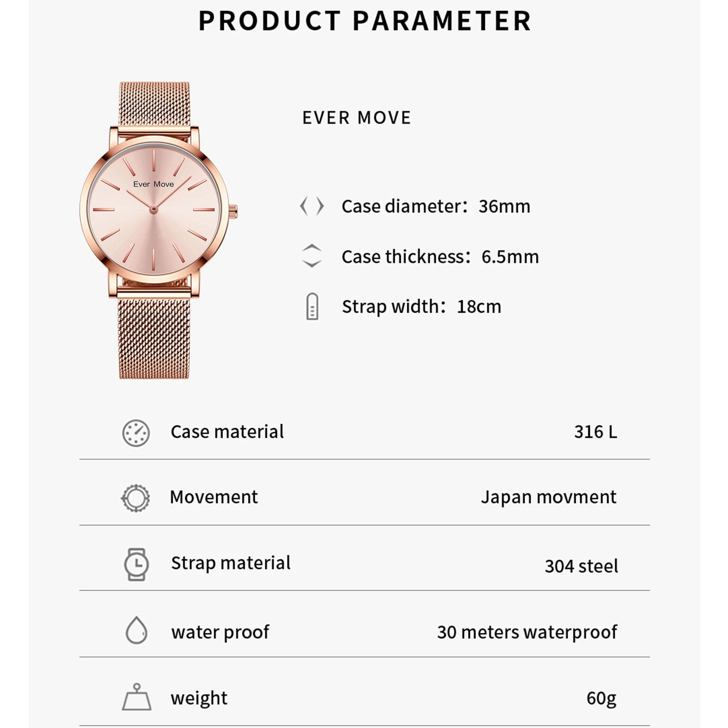728x728 pixels.
Task: Click the Ever Move logo on watch dial
Action: (153, 184)
